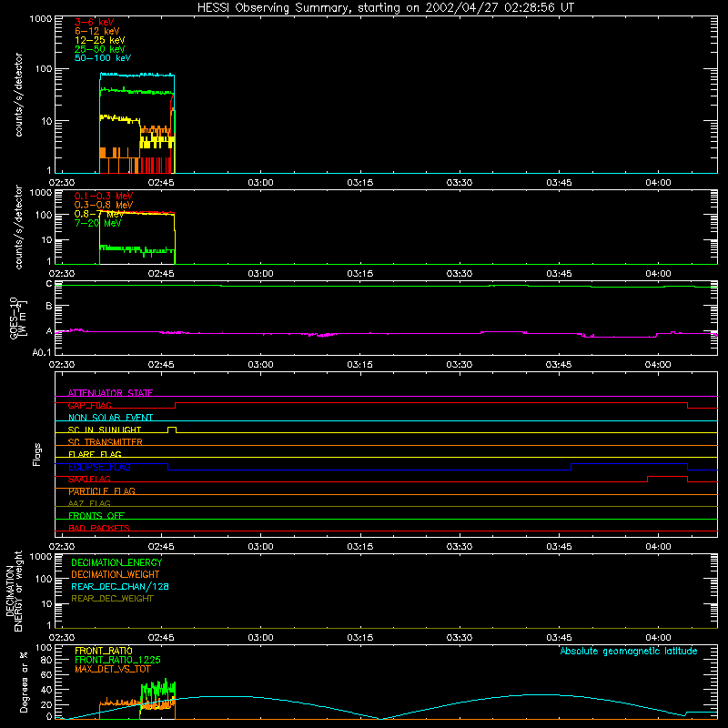Select the ECLIPSE_FLAG label
Image resolution: width=728 pixels, height=728 pixels.
pyautogui.click(x=99, y=467)
